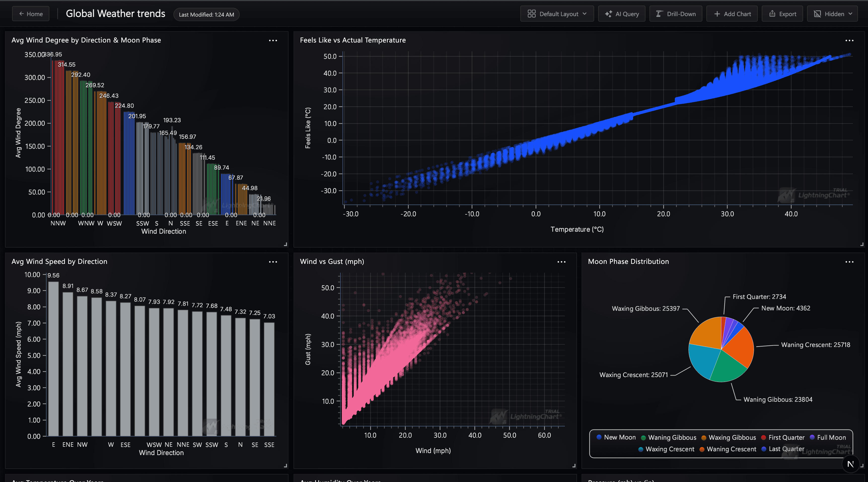
Task: Click the Drill-Down tool icon
Action: [659, 14]
